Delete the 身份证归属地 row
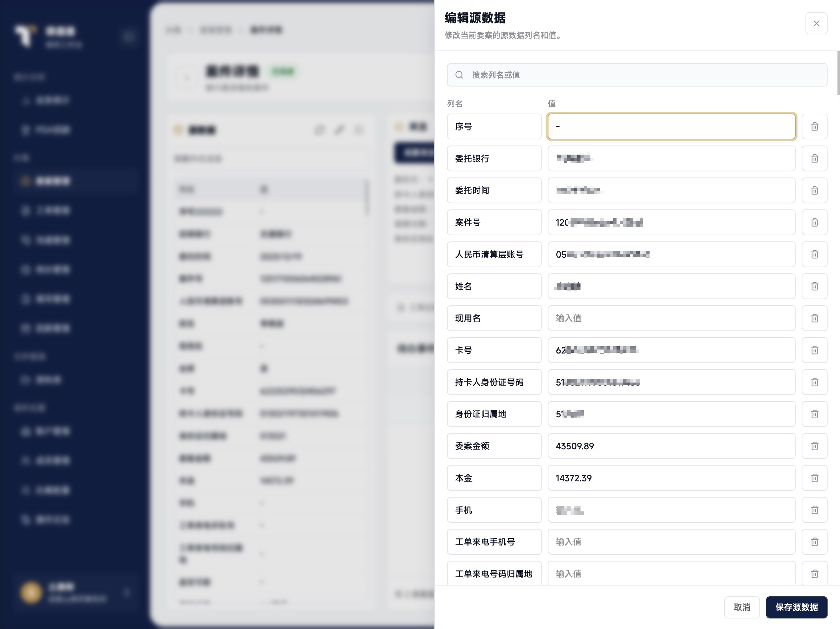 (x=814, y=414)
